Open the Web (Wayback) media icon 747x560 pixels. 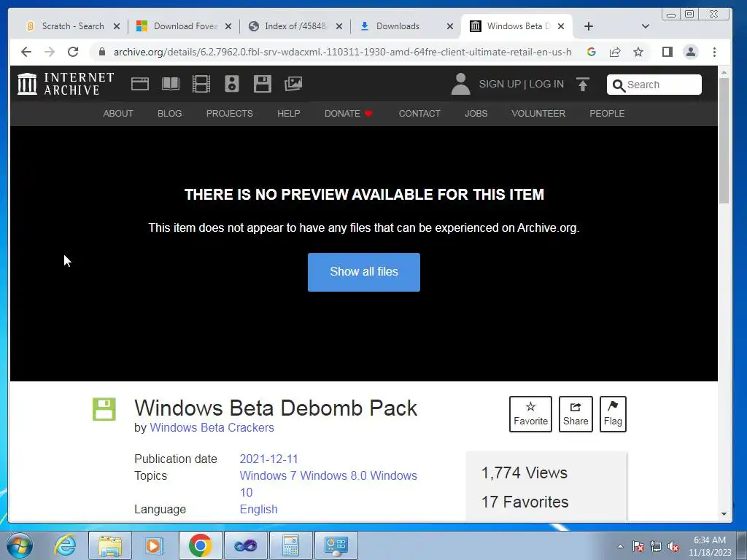pos(140,84)
